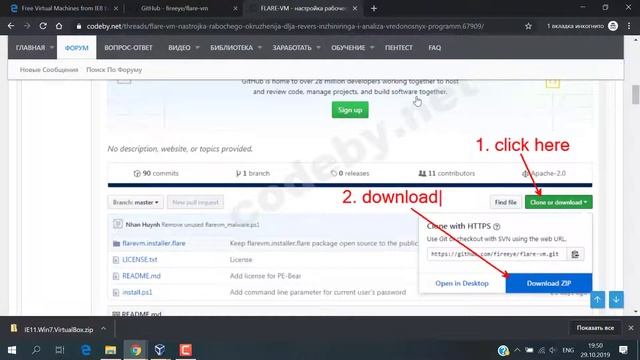Open the Clone or download dropdown

pos(558,202)
